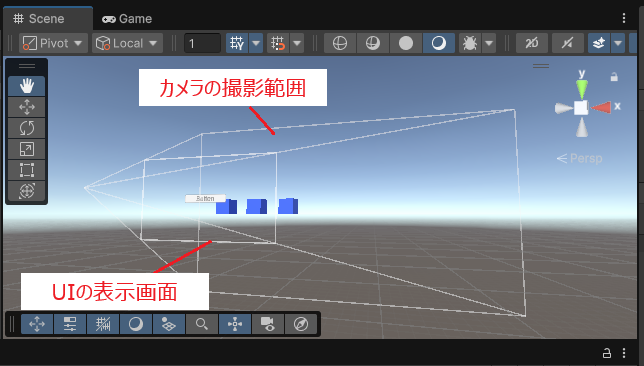Toggle 2D view mode
This screenshot has height=366, width=644.
point(531,43)
